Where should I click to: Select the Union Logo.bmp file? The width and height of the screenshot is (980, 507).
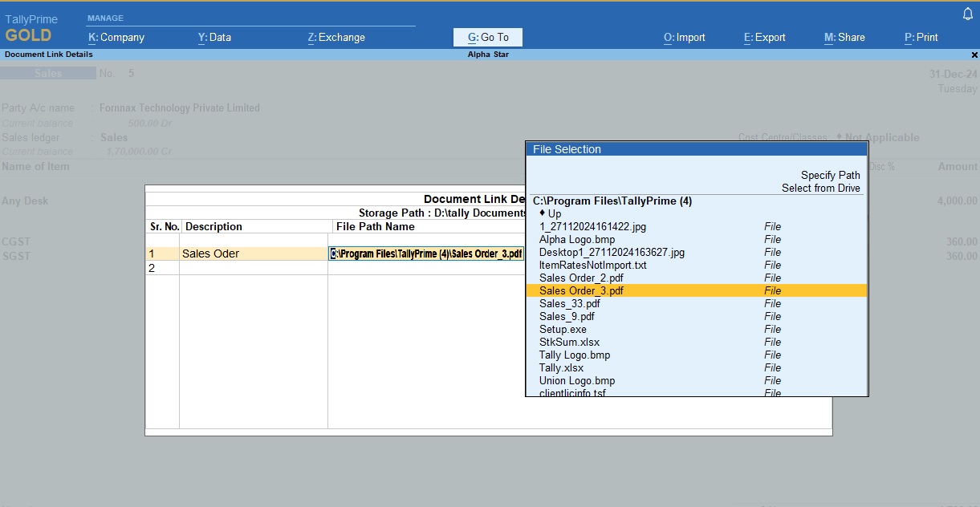[x=577, y=381]
